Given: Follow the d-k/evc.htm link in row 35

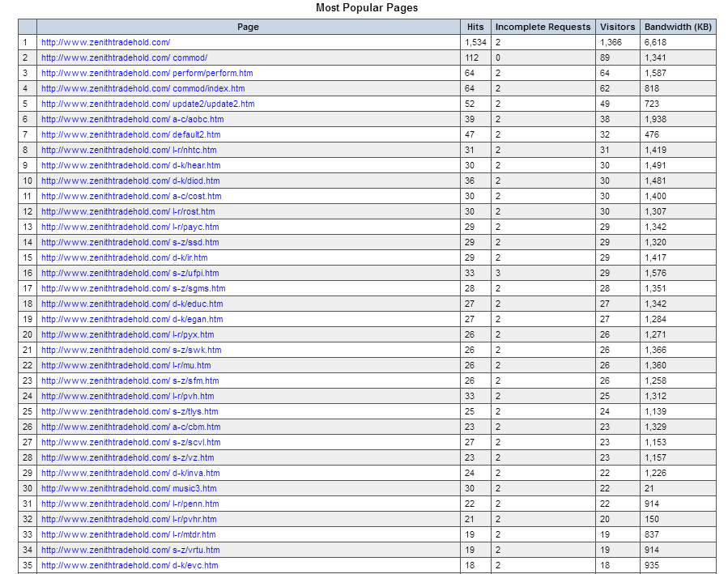Looking at the screenshot, I should (x=130, y=565).
